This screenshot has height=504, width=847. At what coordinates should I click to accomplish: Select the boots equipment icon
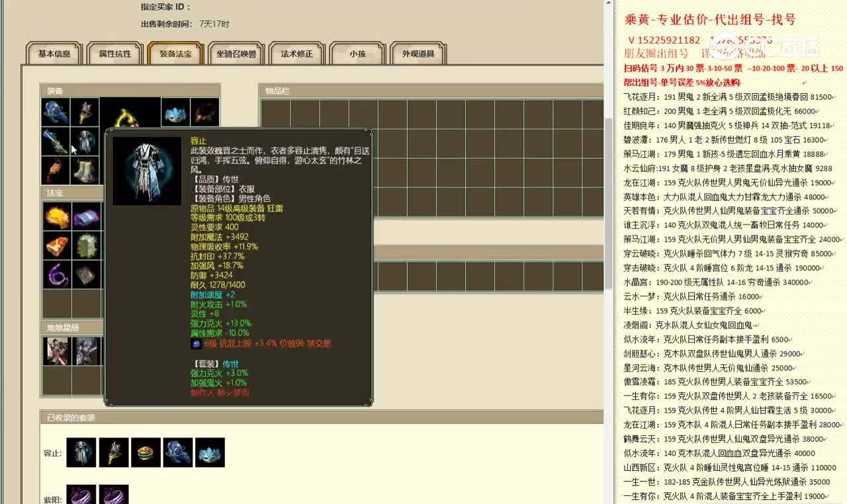tap(85, 170)
